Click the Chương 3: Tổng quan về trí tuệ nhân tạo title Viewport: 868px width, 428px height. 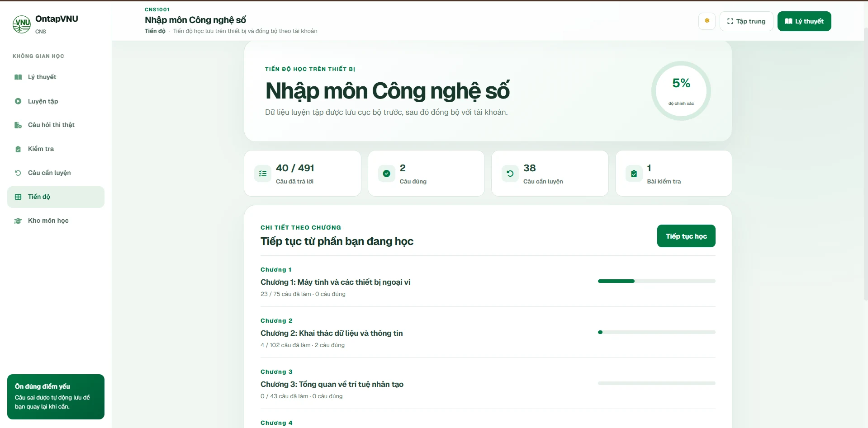[332, 384]
